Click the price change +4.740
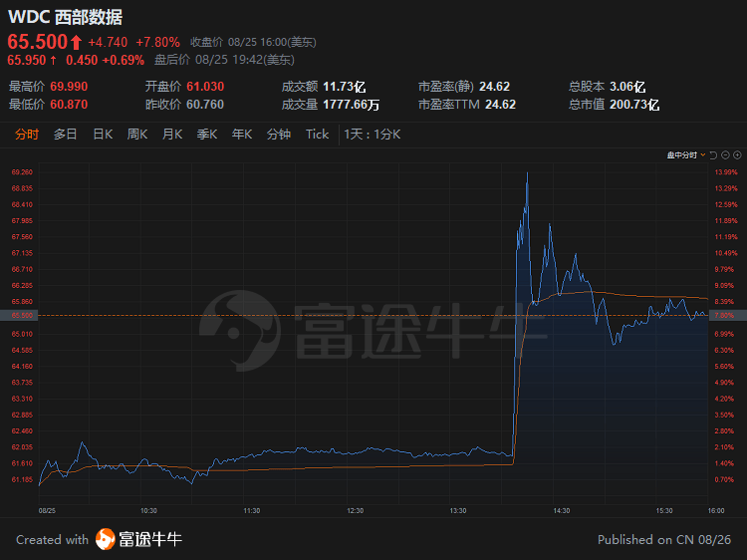Image resolution: width=747 pixels, height=560 pixels. point(108,43)
